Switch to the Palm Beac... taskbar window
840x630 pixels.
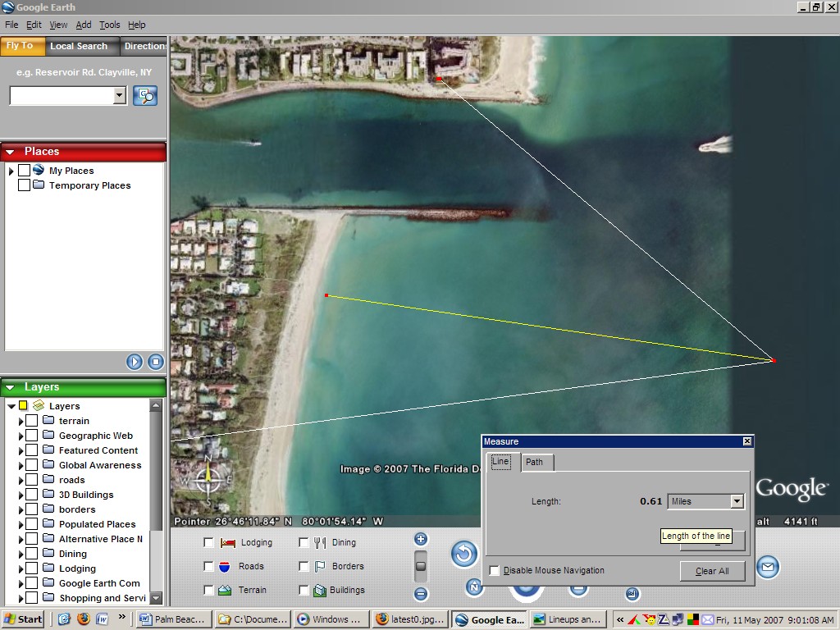[x=174, y=619]
